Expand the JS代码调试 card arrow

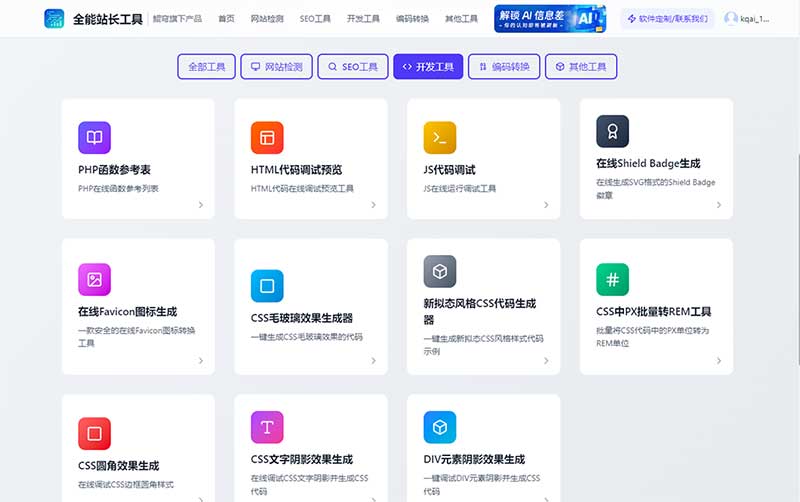tap(546, 205)
